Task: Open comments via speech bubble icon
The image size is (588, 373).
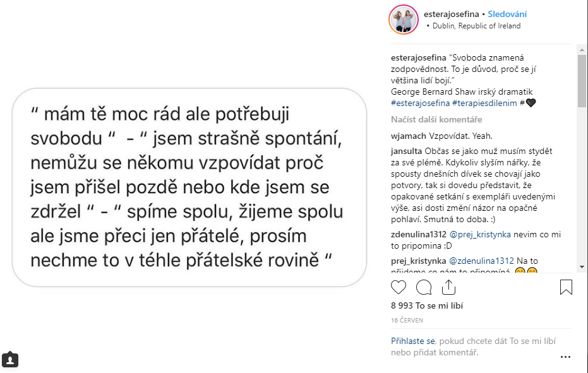Action: pyautogui.click(x=424, y=288)
